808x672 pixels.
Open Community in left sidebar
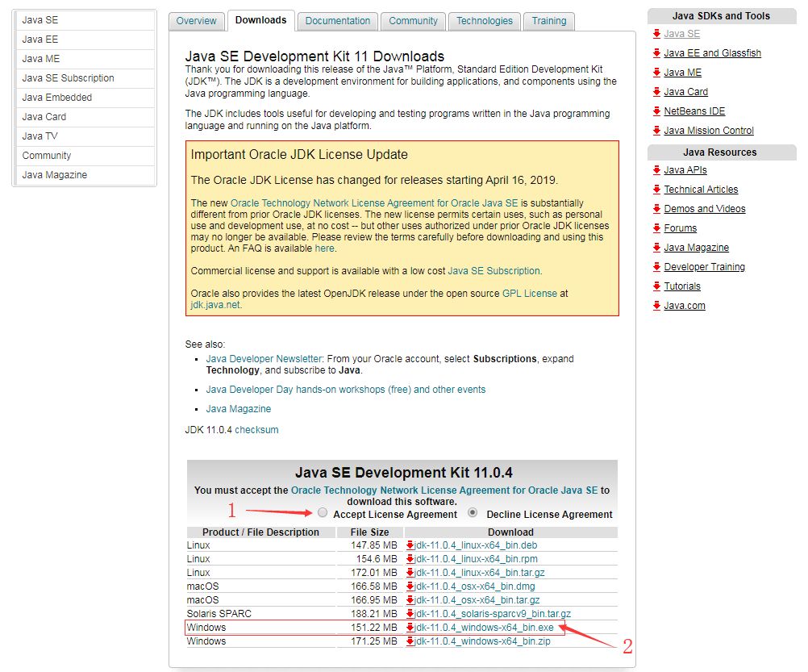coord(85,156)
